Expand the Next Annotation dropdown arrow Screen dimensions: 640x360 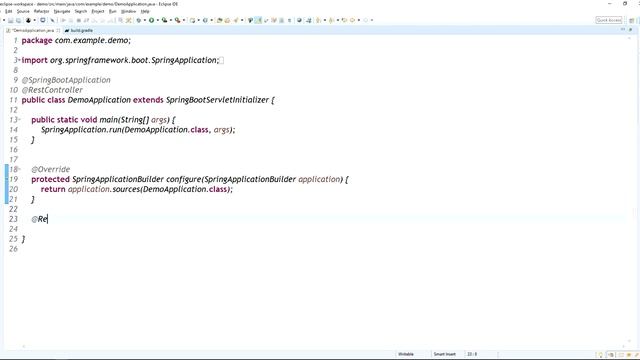[x=325, y=20]
